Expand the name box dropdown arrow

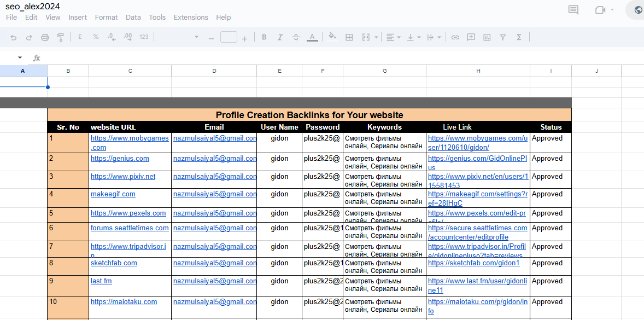click(x=20, y=57)
